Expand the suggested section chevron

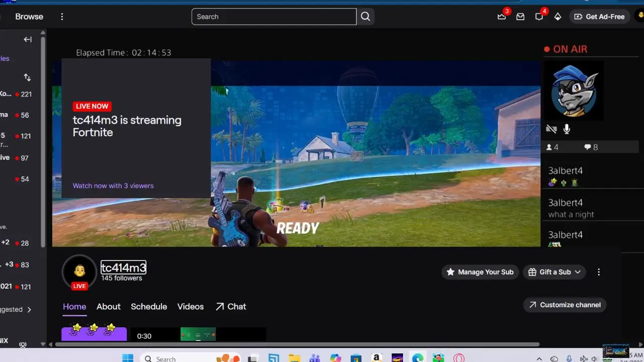point(29,310)
